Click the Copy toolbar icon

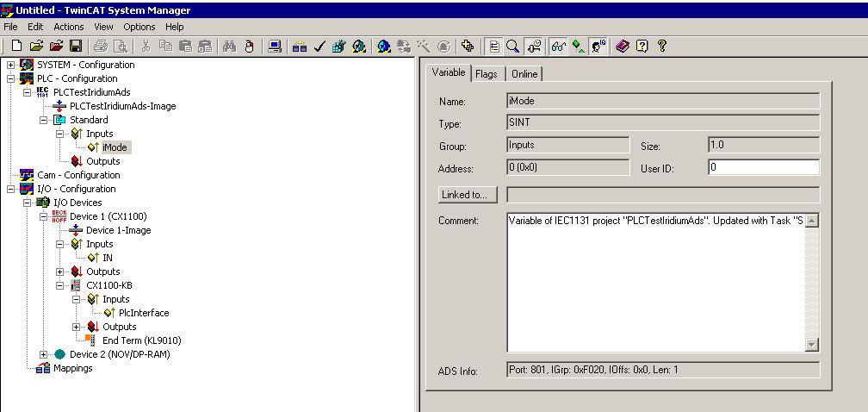[x=165, y=47]
